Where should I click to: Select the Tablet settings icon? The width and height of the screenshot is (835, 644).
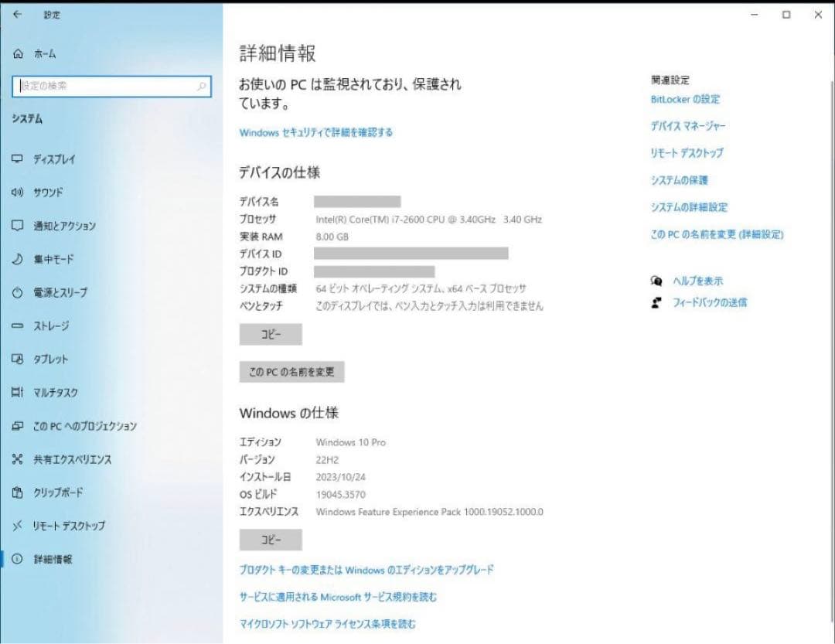(43, 359)
